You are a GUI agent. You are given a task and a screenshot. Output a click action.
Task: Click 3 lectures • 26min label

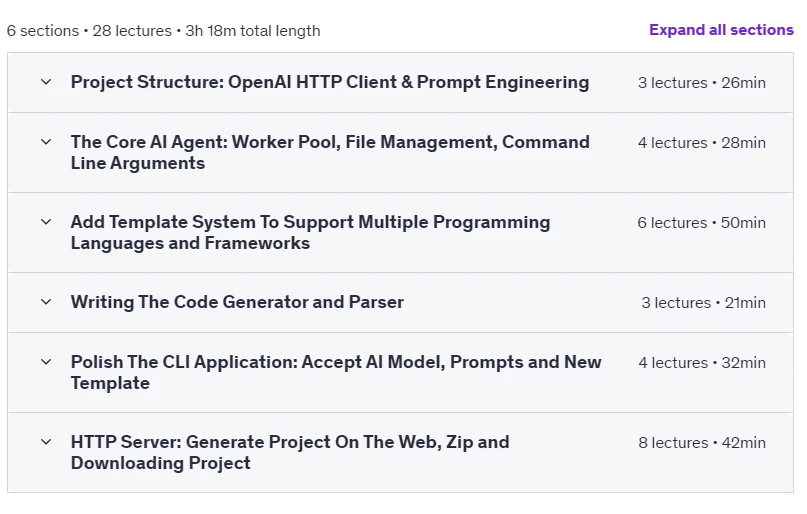(701, 83)
